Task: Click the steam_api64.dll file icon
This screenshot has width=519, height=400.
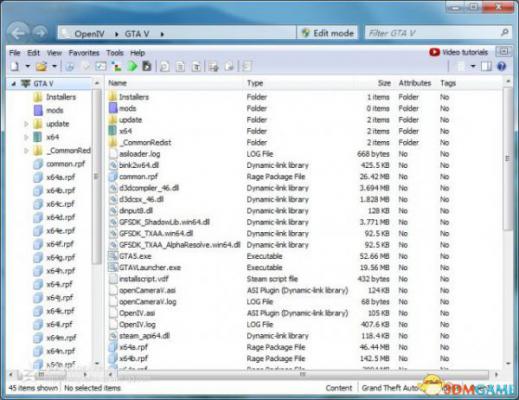Action: coord(113,336)
